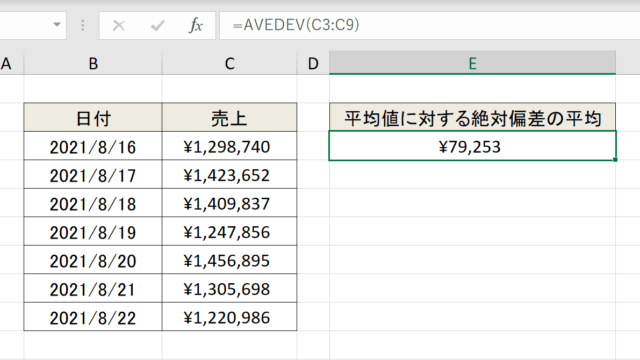Select sales cell ¥1,423,652
Viewport: 640px width, 360px height.
pyautogui.click(x=229, y=175)
